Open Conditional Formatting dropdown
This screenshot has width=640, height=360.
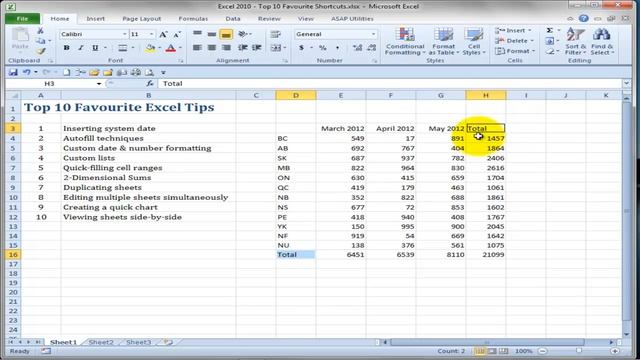[405, 41]
